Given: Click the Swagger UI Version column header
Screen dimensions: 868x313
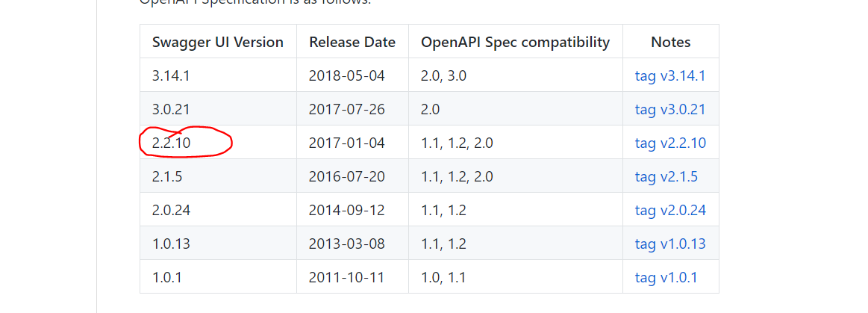Looking at the screenshot, I should pyautogui.click(x=218, y=42).
